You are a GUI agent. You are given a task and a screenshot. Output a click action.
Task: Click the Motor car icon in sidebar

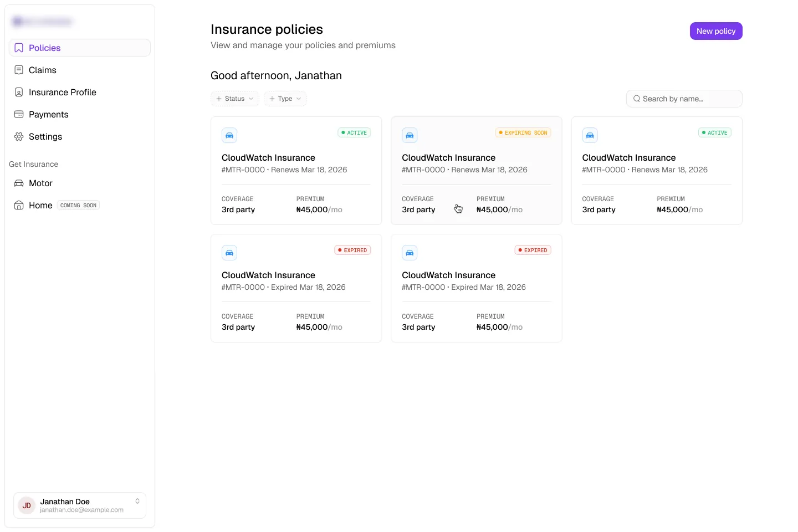point(19,183)
